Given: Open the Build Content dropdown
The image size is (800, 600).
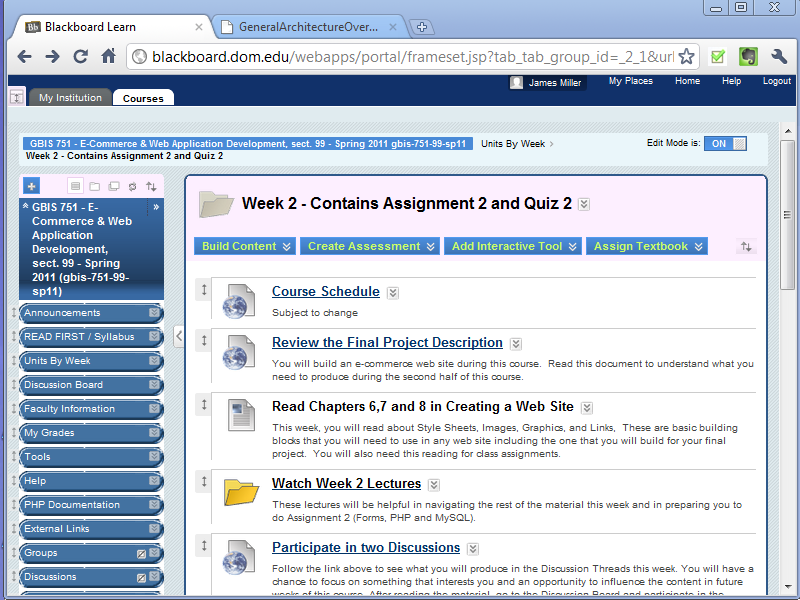Looking at the screenshot, I should [246, 246].
